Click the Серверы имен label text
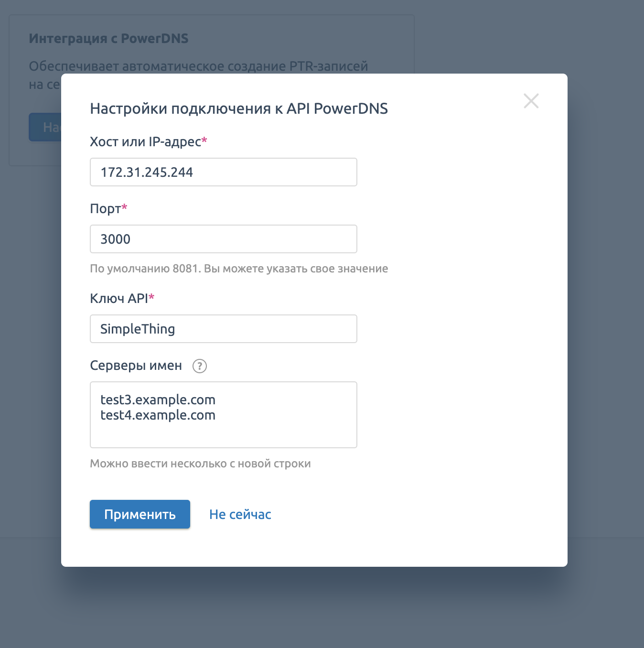The width and height of the screenshot is (644, 648). click(x=136, y=366)
